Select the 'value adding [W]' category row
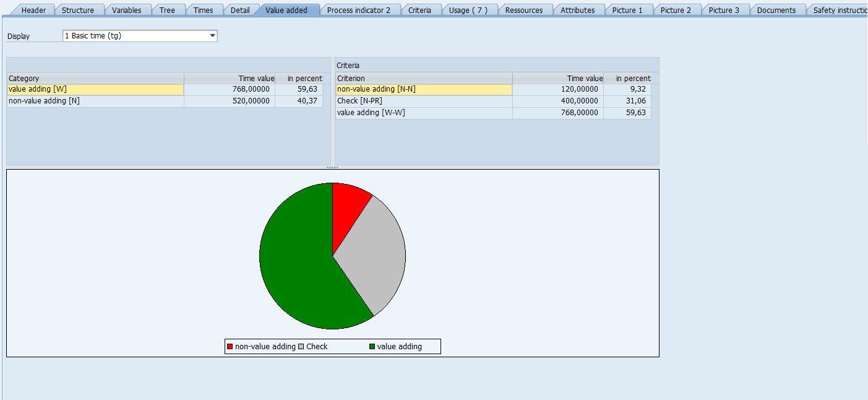This screenshot has width=868, height=400. click(95, 89)
